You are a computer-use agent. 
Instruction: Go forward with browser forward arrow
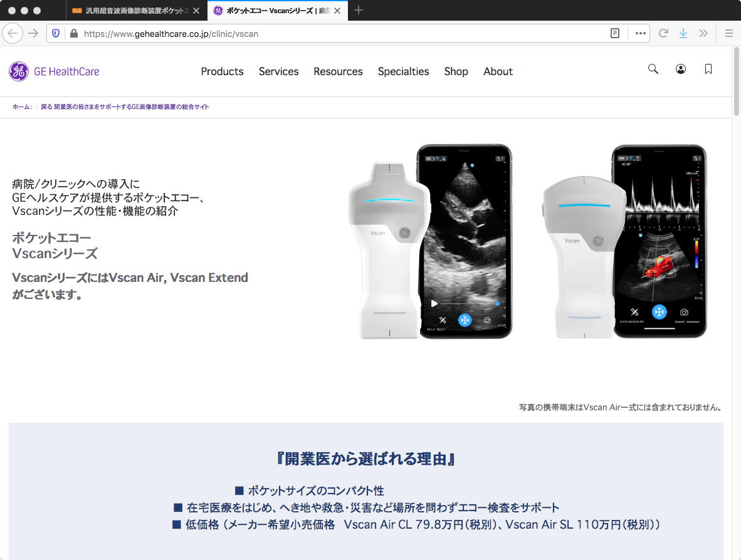click(x=33, y=34)
